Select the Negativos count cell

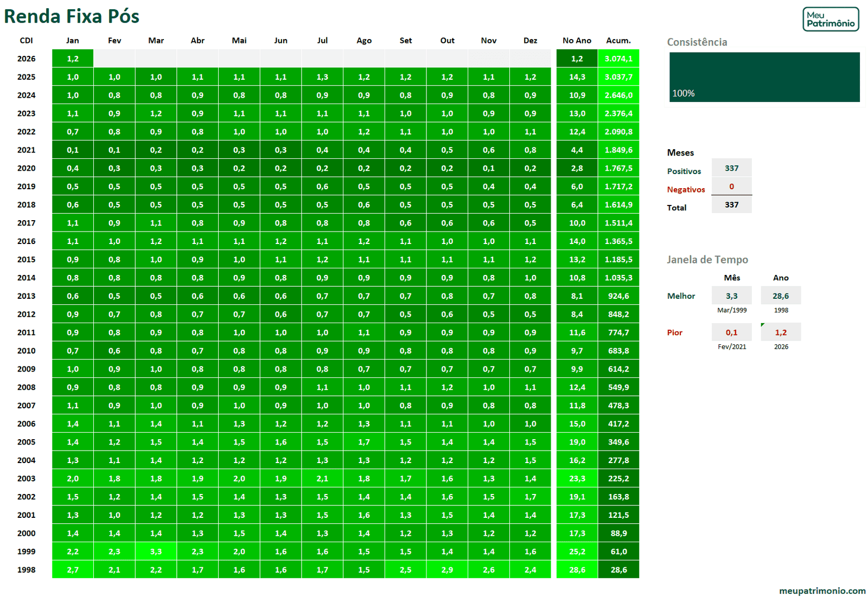pyautogui.click(x=731, y=187)
